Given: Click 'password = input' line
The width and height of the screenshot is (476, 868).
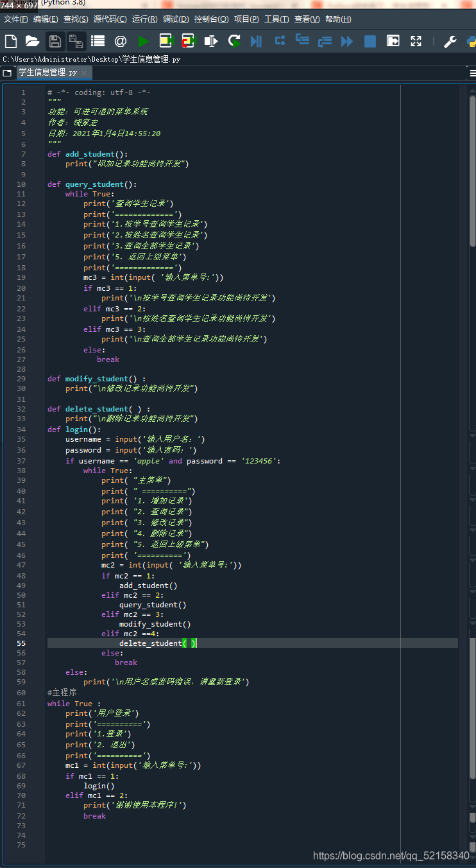Looking at the screenshot, I should (x=131, y=450).
